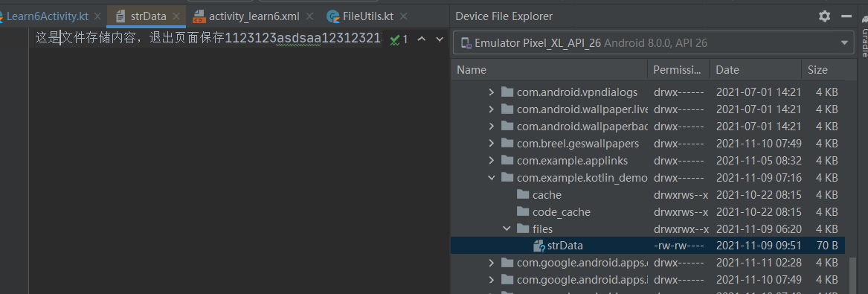Select the strData file icon in tree
This screenshot has width=868, height=294.
click(539, 246)
